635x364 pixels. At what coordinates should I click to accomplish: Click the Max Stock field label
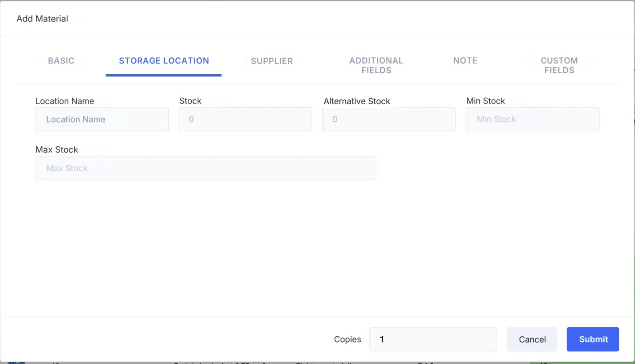pyautogui.click(x=57, y=150)
